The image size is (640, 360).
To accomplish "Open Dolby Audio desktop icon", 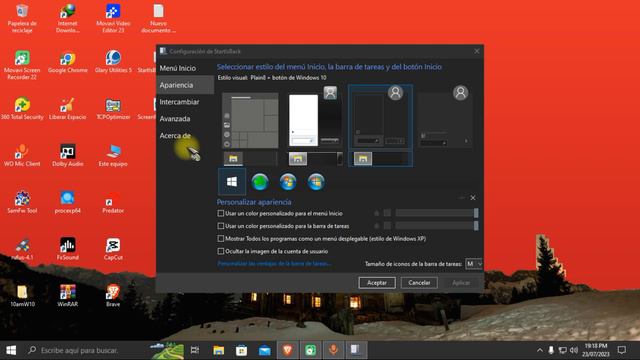I will tap(68, 156).
